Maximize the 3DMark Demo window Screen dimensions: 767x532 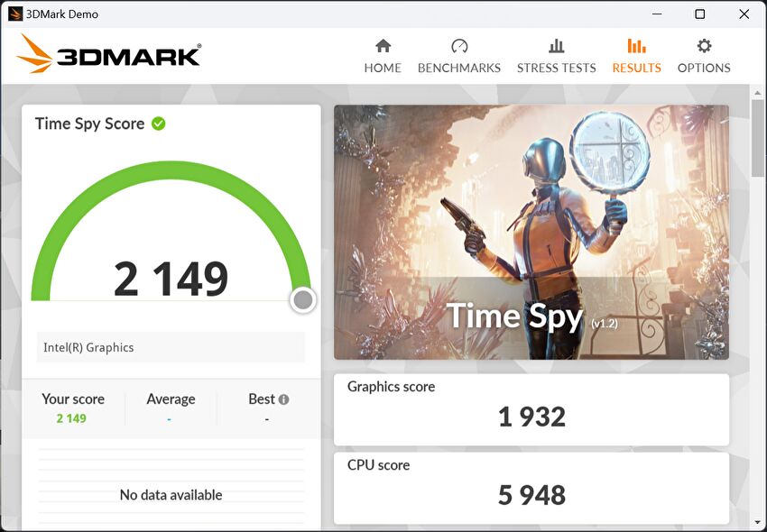[x=699, y=14]
